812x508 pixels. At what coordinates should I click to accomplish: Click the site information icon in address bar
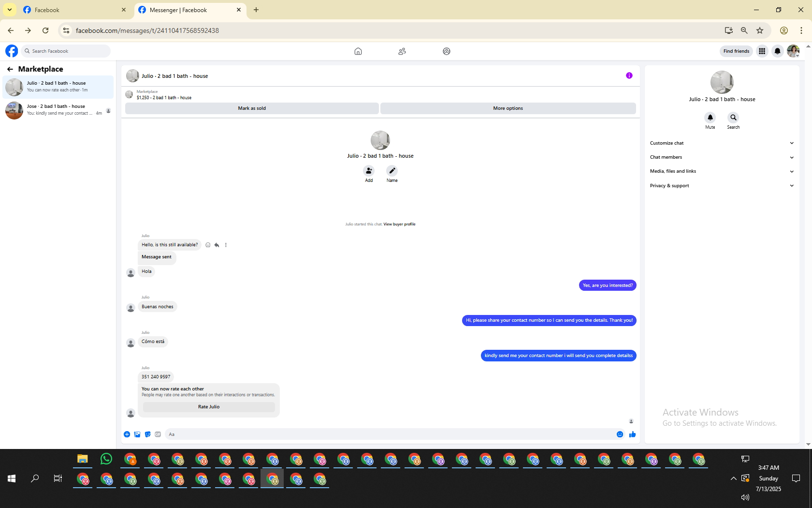(x=66, y=30)
